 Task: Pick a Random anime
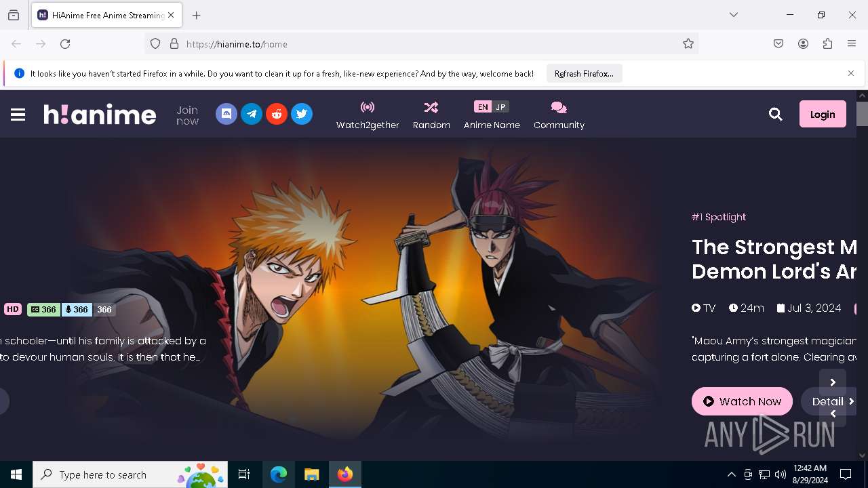(431, 115)
